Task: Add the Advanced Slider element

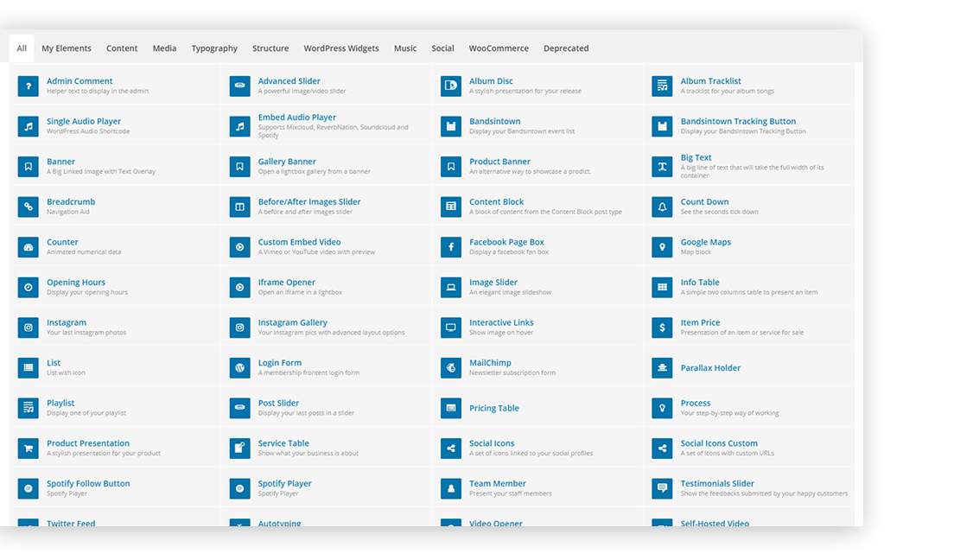Action: click(x=289, y=81)
